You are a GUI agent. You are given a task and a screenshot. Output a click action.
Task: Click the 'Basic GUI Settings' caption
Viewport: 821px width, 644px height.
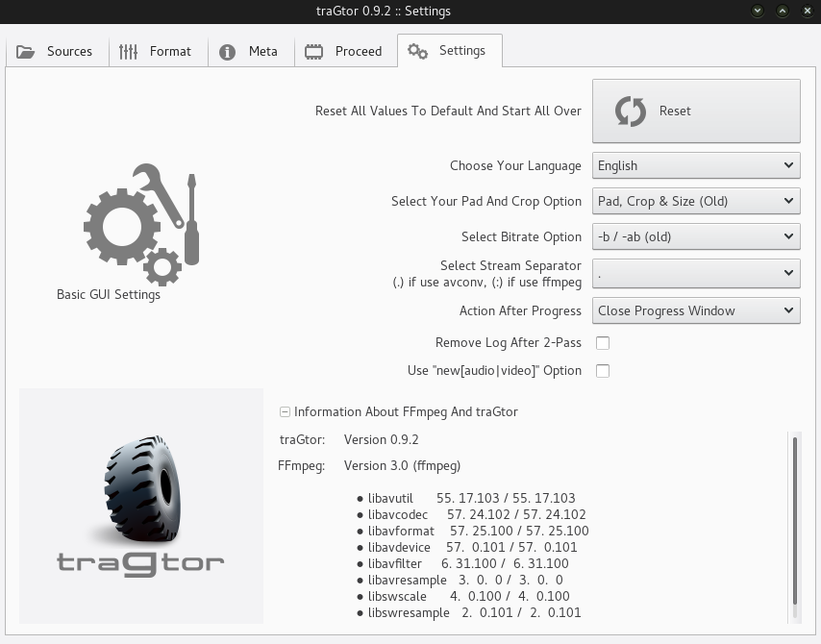coord(109,295)
